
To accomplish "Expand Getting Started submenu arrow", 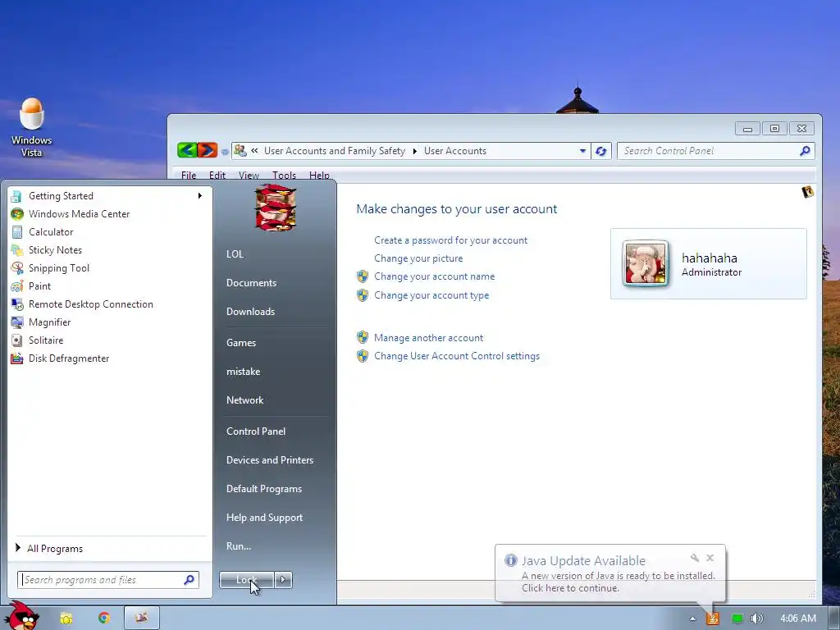I will (200, 195).
